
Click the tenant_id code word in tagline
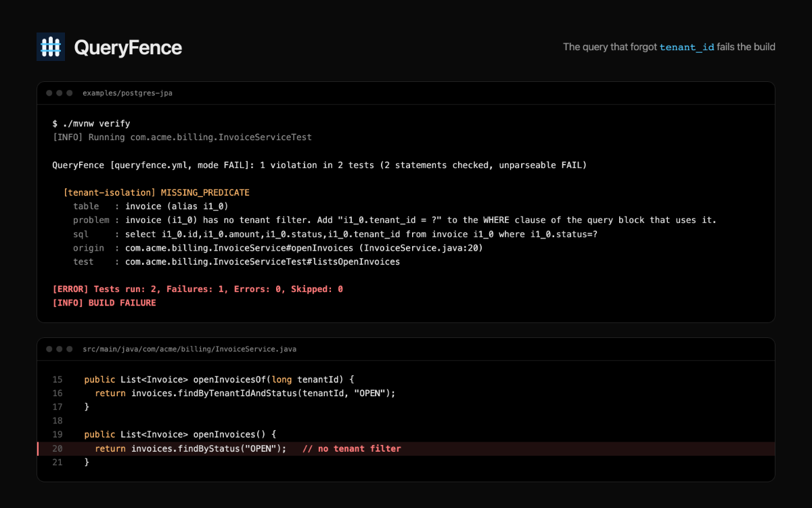click(x=687, y=47)
